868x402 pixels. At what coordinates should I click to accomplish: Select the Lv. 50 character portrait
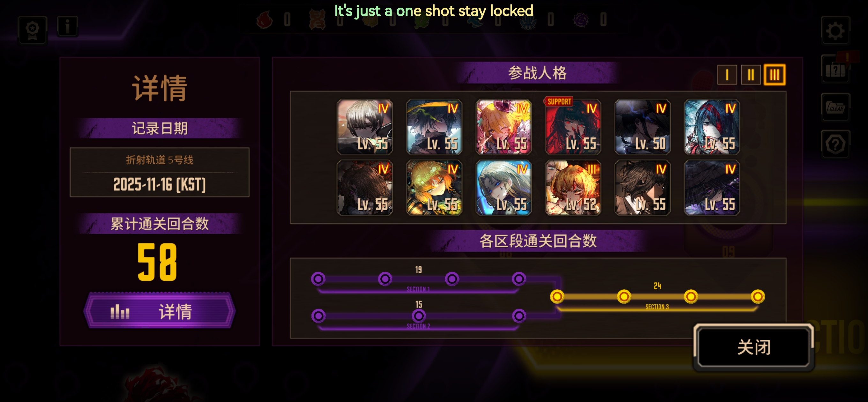click(x=642, y=127)
